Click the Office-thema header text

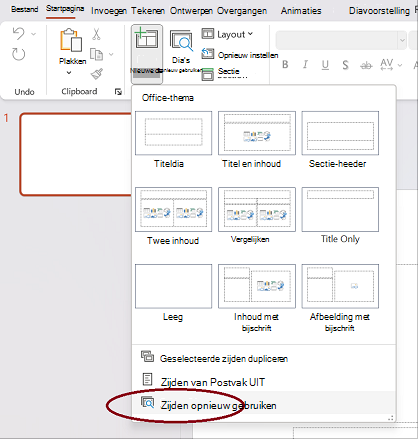pyautogui.click(x=168, y=98)
